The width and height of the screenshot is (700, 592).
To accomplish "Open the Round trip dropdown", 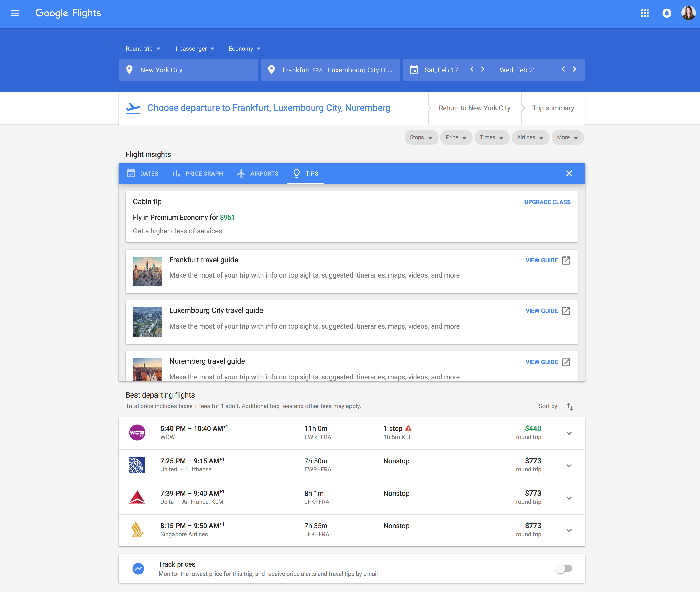I will pos(143,49).
